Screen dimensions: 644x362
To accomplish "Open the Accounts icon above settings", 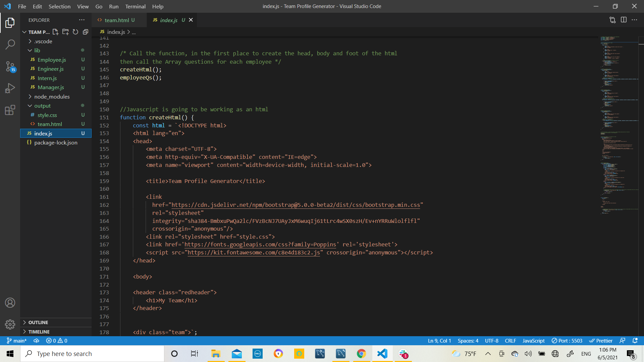I will [x=10, y=303].
